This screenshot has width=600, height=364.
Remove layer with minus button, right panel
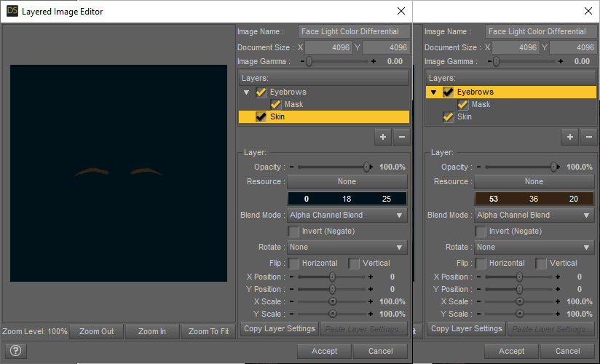(589, 137)
